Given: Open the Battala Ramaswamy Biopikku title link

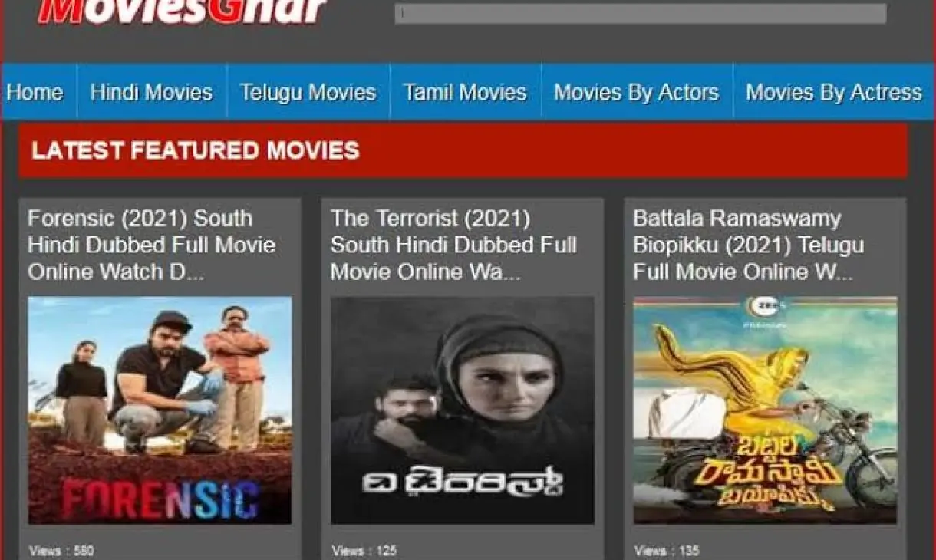Looking at the screenshot, I should pyautogui.click(x=748, y=245).
